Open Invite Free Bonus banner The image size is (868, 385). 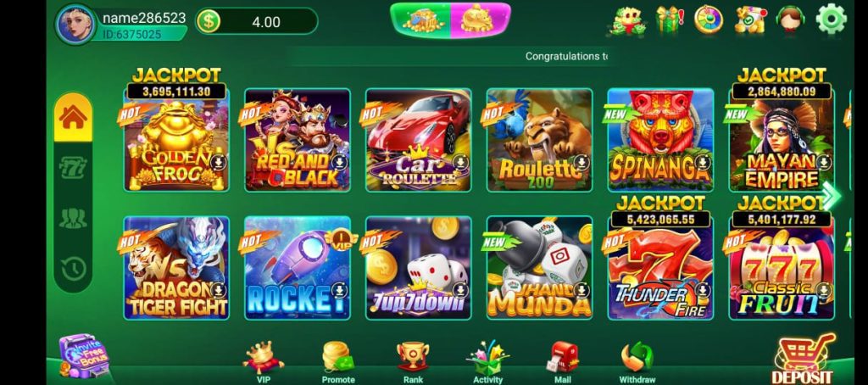point(84,356)
